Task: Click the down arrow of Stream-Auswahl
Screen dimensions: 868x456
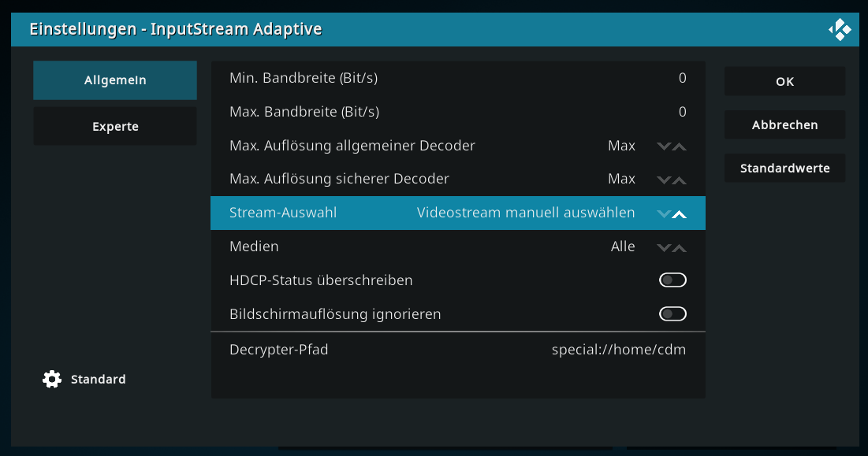Action: pos(664,214)
